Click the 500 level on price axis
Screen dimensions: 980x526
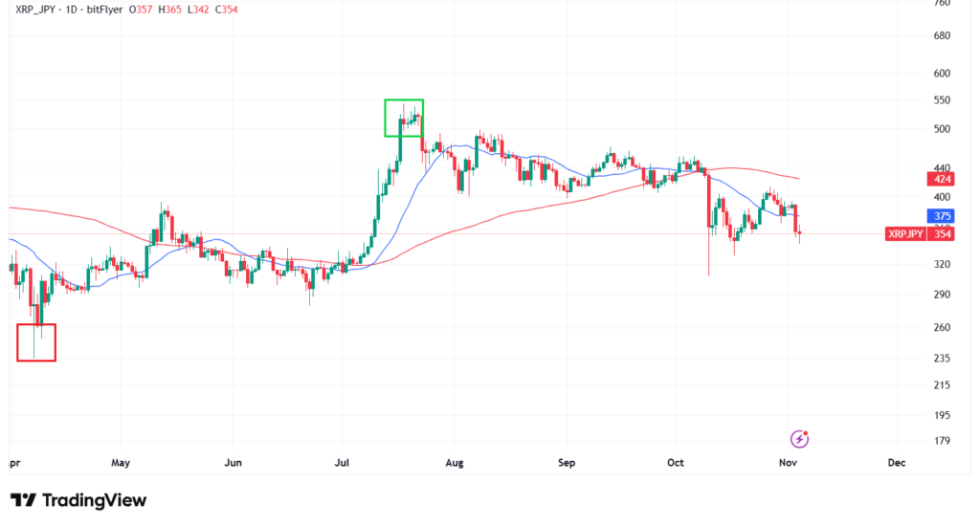click(x=941, y=129)
